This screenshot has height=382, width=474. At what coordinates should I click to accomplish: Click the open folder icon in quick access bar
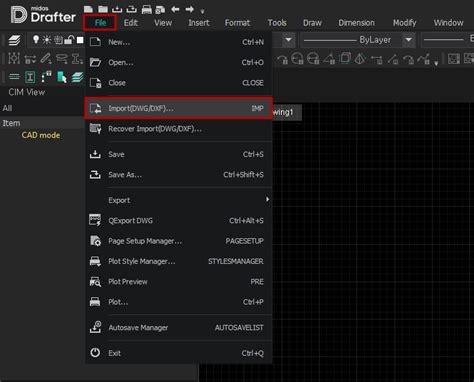103,9
